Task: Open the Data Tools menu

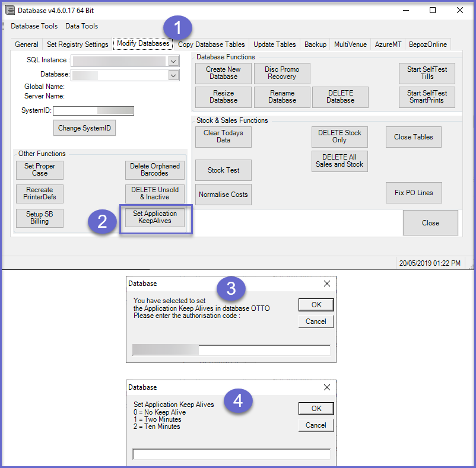Action: tap(82, 26)
